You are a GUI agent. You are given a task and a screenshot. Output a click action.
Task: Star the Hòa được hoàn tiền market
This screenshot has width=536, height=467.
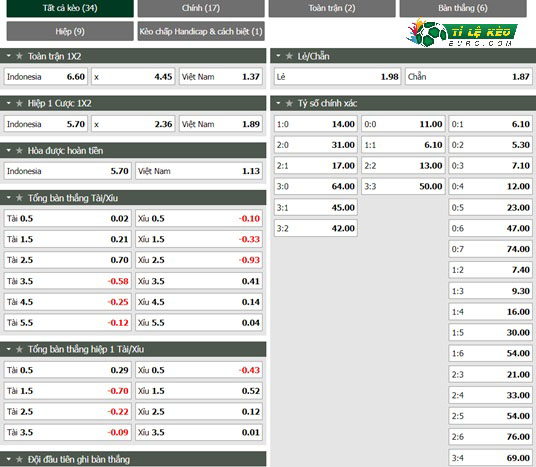pos(19,150)
